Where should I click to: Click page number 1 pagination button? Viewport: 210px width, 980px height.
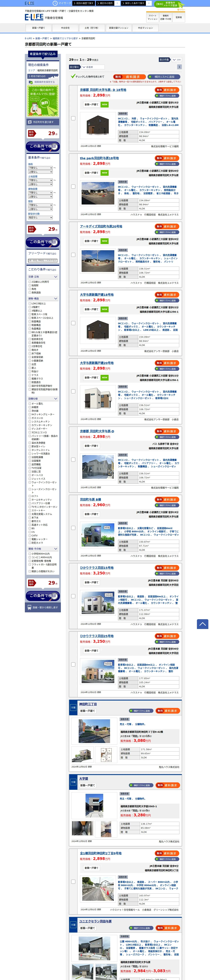180,67
